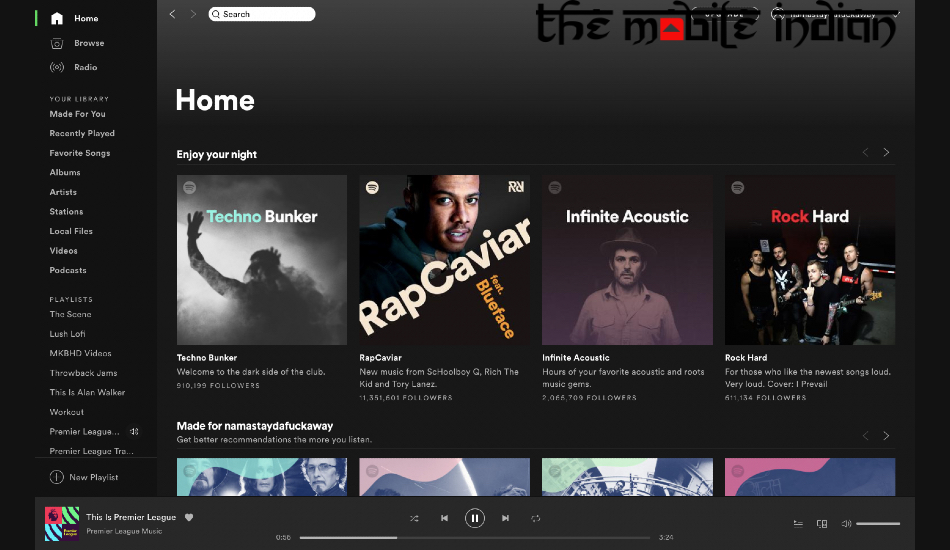Click the now-playing speaker icon beside Premier League
Screen dimensions: 950x550
135,432
